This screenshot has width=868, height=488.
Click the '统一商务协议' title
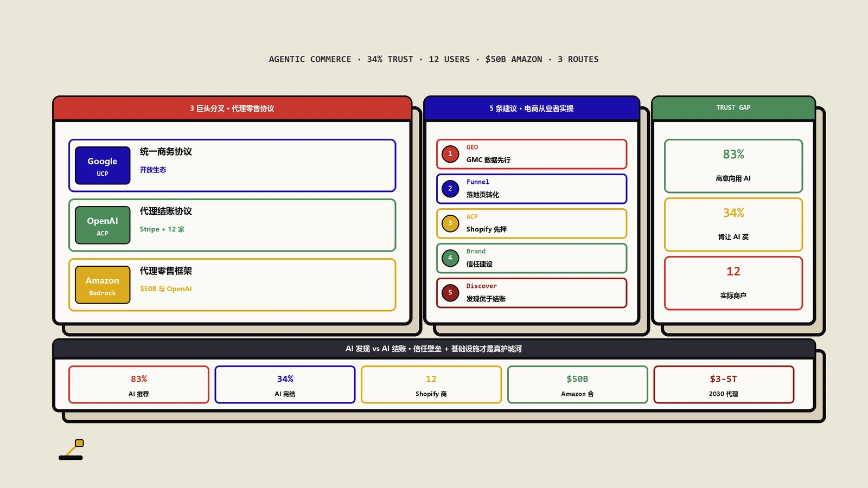pos(166,152)
